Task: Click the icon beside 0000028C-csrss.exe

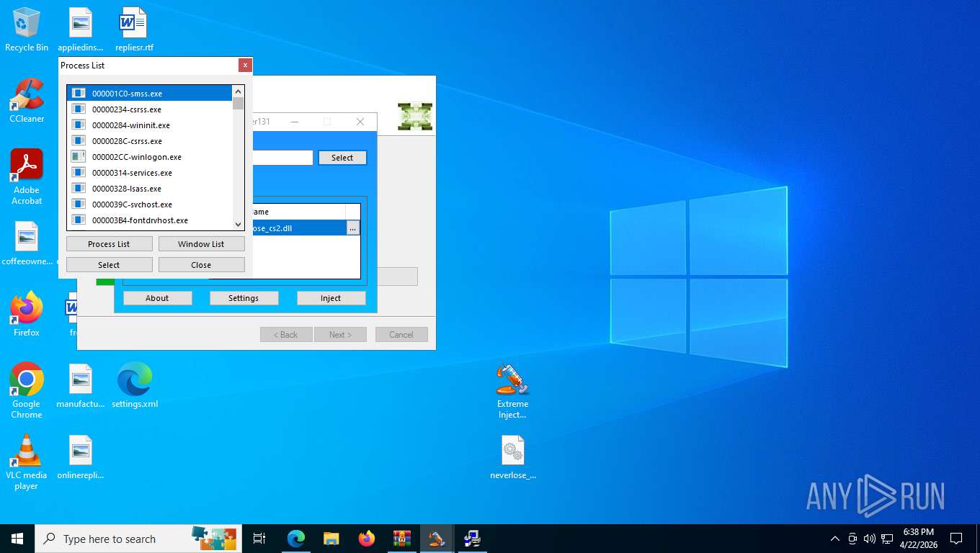Action: pyautogui.click(x=79, y=141)
